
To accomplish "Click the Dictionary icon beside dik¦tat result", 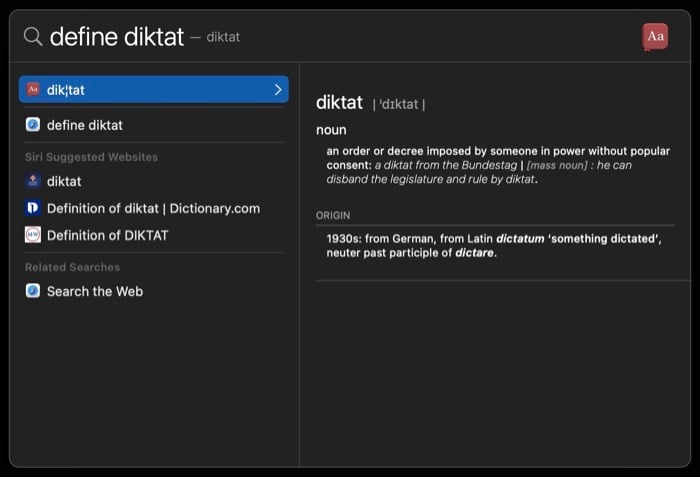I will click(x=33, y=89).
